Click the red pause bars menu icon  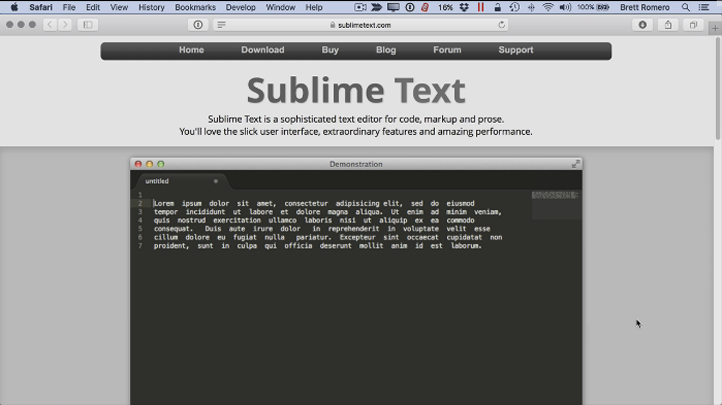[x=481, y=7]
